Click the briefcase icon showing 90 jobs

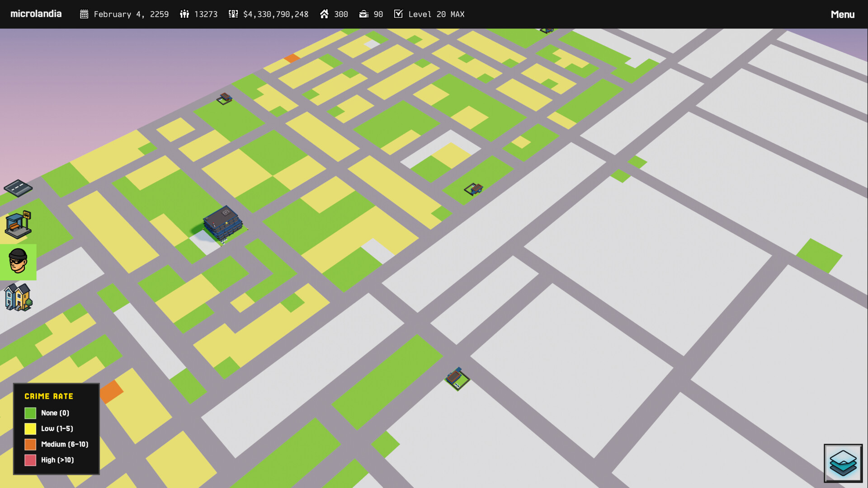click(364, 14)
